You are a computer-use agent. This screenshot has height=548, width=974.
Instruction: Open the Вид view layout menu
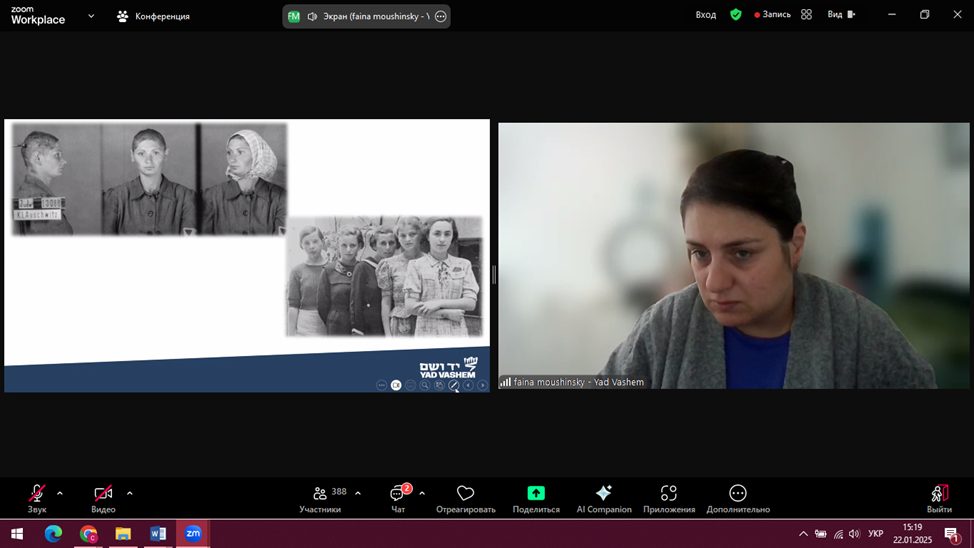[x=840, y=15]
